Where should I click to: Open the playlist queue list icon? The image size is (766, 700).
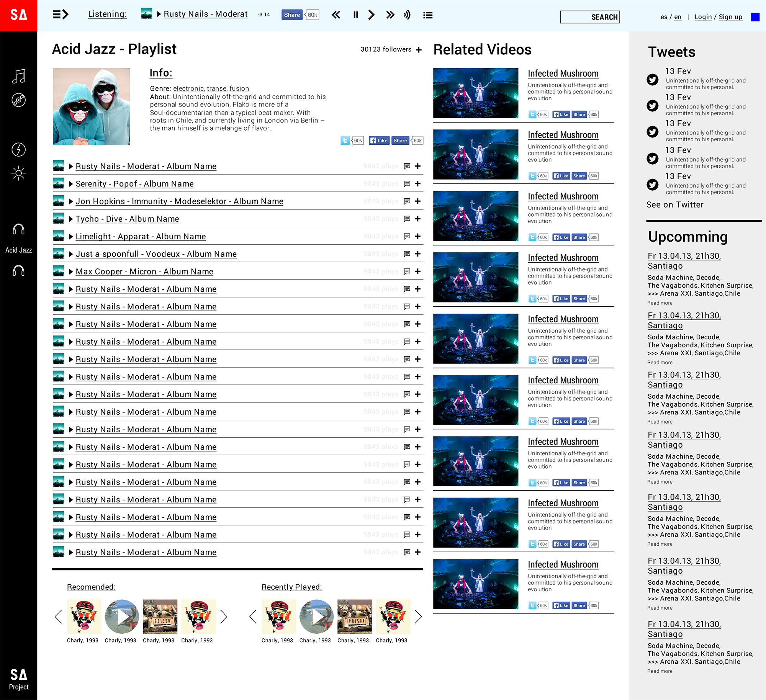coord(428,15)
